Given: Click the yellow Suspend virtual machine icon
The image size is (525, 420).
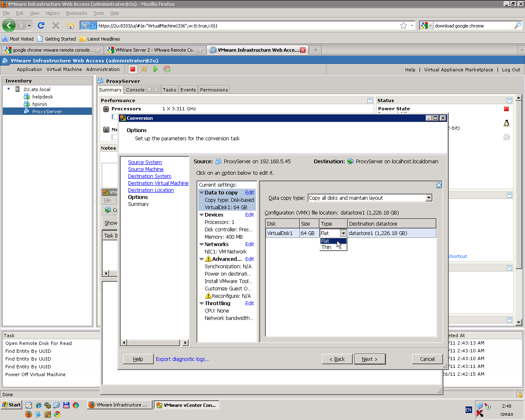Looking at the screenshot, I should (x=144, y=69).
